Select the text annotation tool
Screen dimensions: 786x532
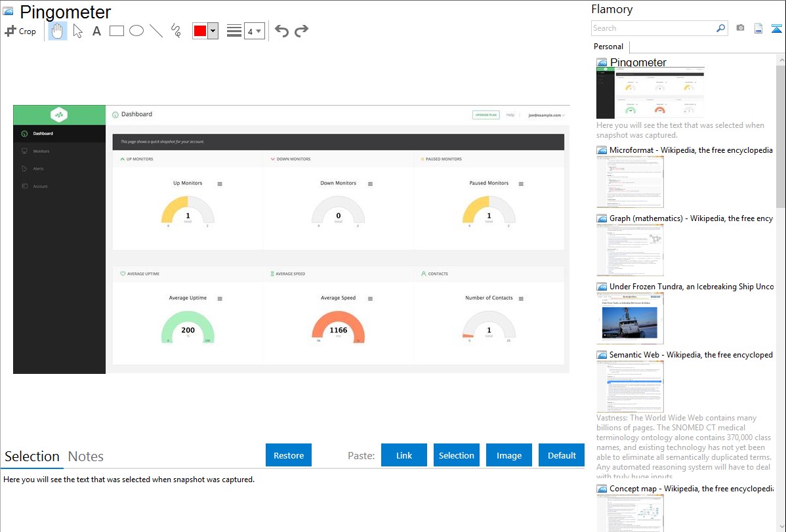[96, 31]
